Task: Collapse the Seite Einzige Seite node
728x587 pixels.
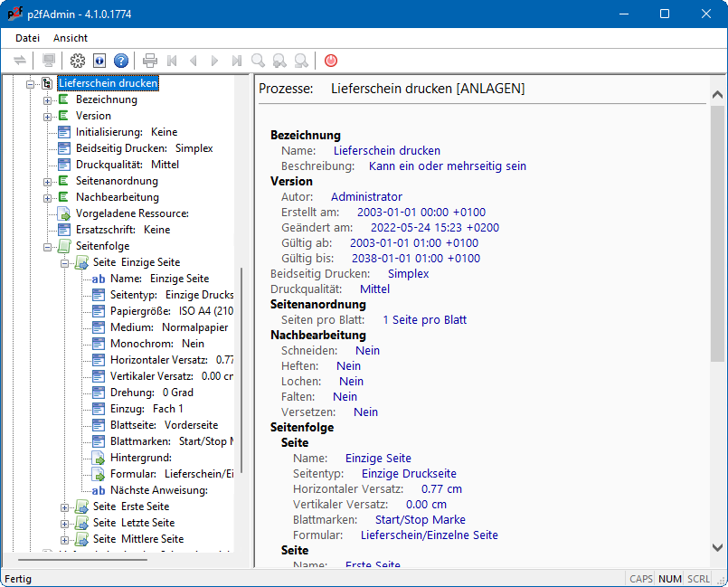Action: (x=65, y=262)
